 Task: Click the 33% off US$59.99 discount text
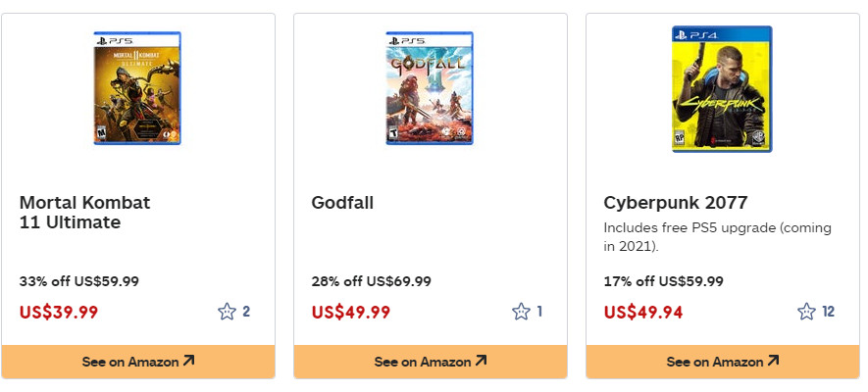click(79, 281)
